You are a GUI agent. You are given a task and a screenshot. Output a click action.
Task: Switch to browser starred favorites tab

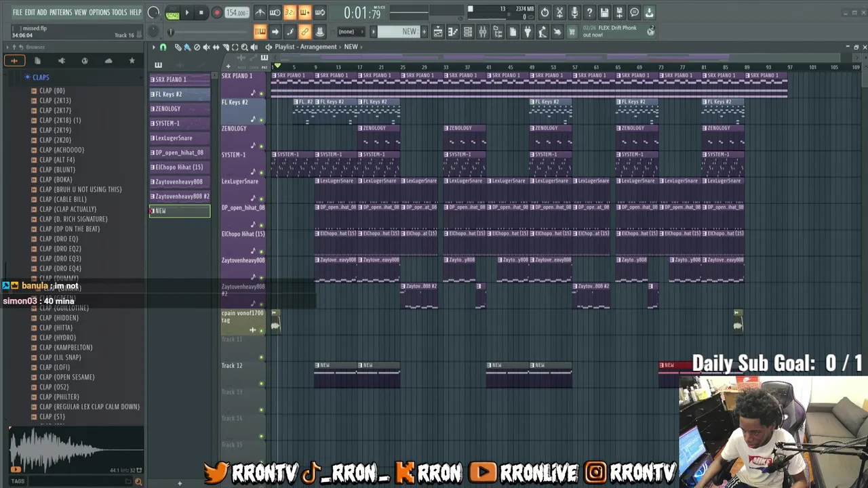[x=132, y=61]
